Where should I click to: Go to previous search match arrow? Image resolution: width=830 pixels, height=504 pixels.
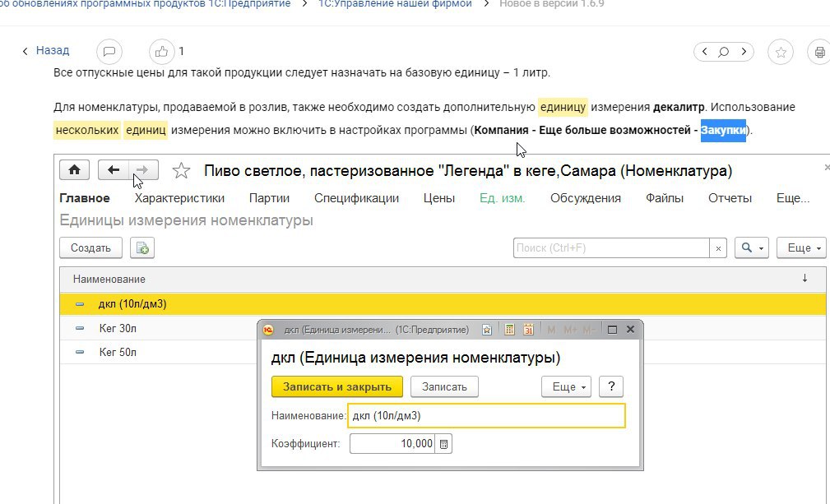(x=704, y=52)
